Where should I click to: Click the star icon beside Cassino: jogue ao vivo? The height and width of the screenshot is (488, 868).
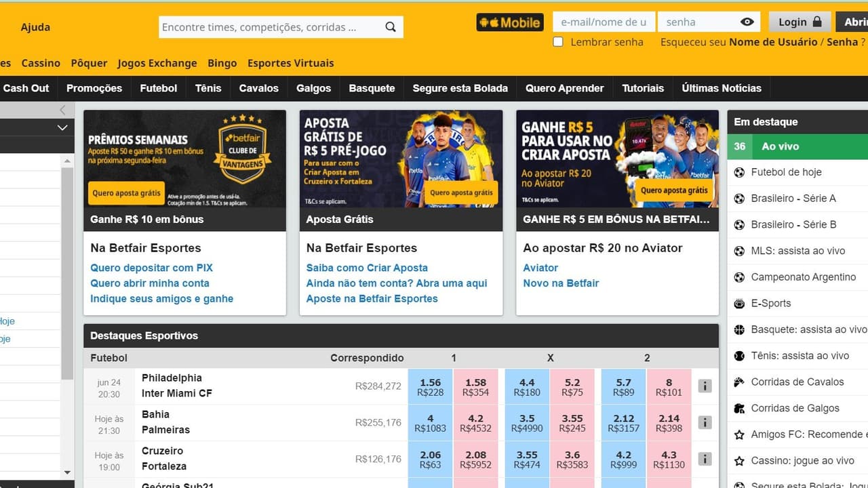739,460
